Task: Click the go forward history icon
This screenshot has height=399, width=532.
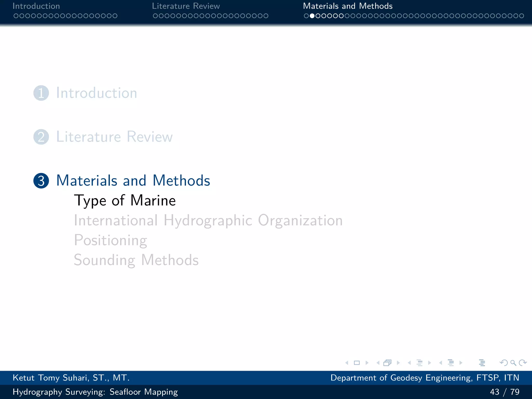Action: 523,363
